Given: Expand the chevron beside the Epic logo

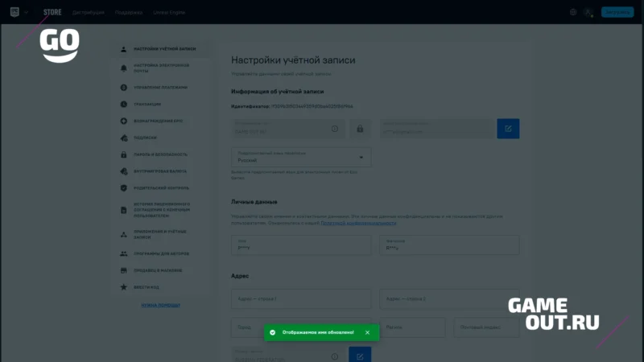Looking at the screenshot, I should (x=26, y=12).
